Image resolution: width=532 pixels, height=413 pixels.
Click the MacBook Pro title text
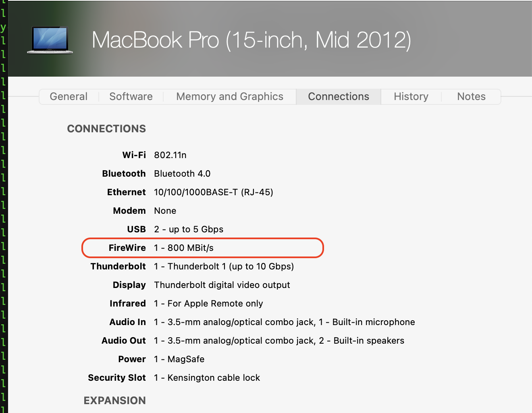[x=252, y=40]
